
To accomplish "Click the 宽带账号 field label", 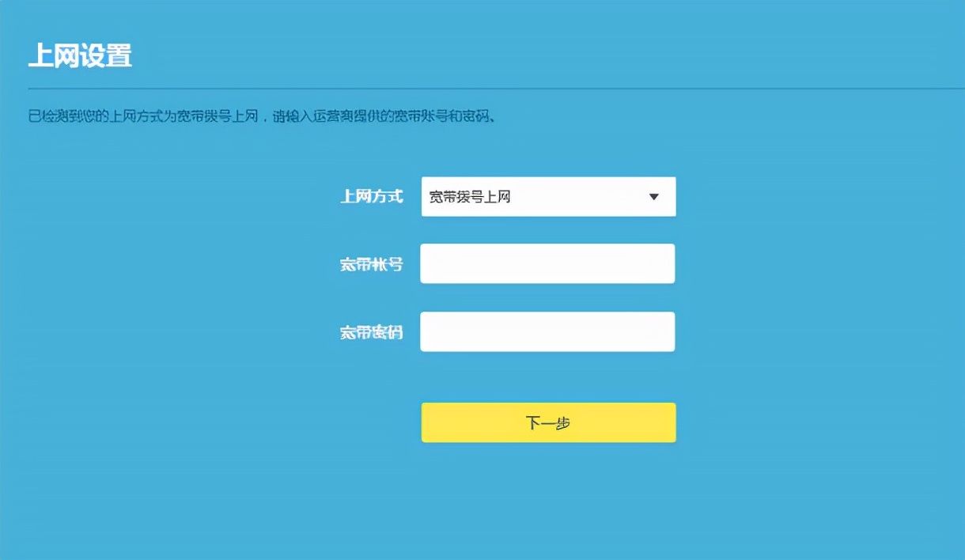I will [371, 264].
